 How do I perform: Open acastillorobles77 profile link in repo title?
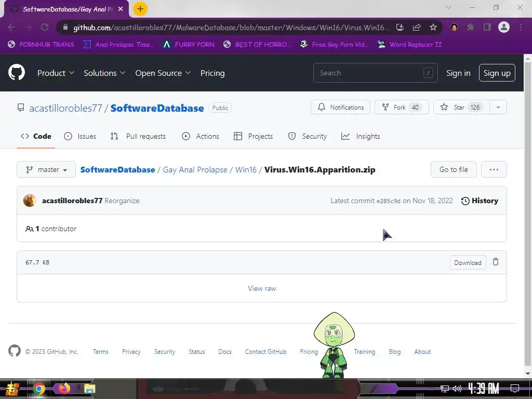(x=65, y=108)
